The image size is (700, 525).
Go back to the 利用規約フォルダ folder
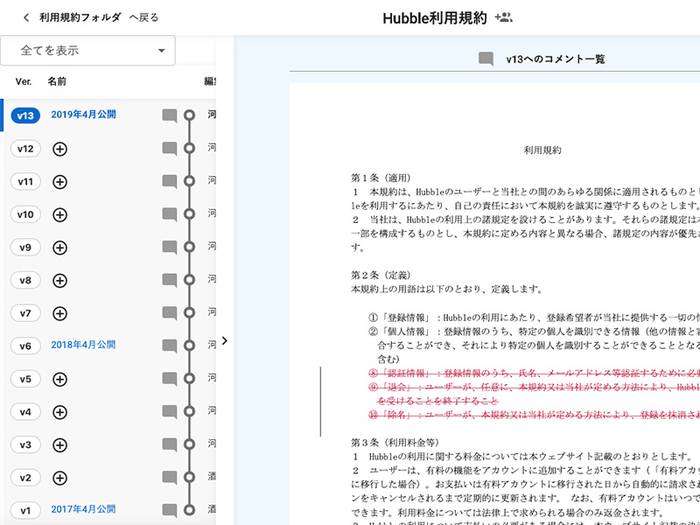pos(90,17)
